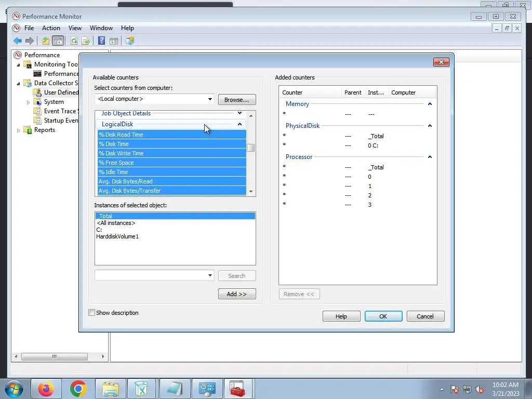Collapse the Memory added counters group
The width and height of the screenshot is (532, 399).
(430, 104)
